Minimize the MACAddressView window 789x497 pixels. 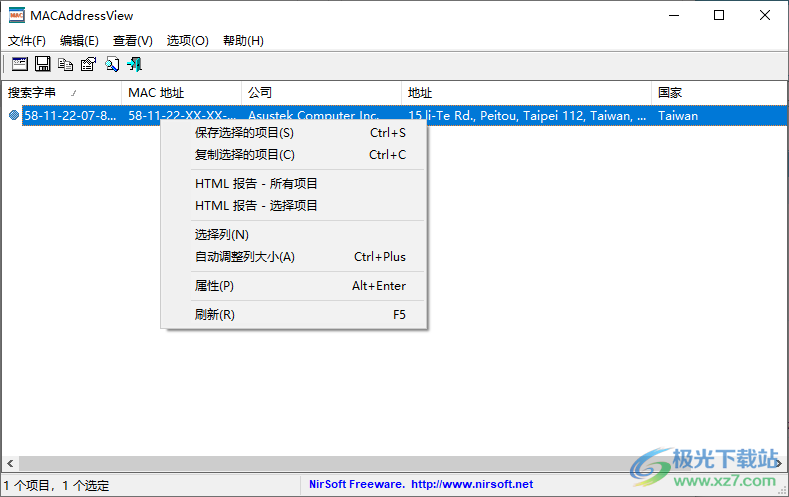tap(674, 15)
